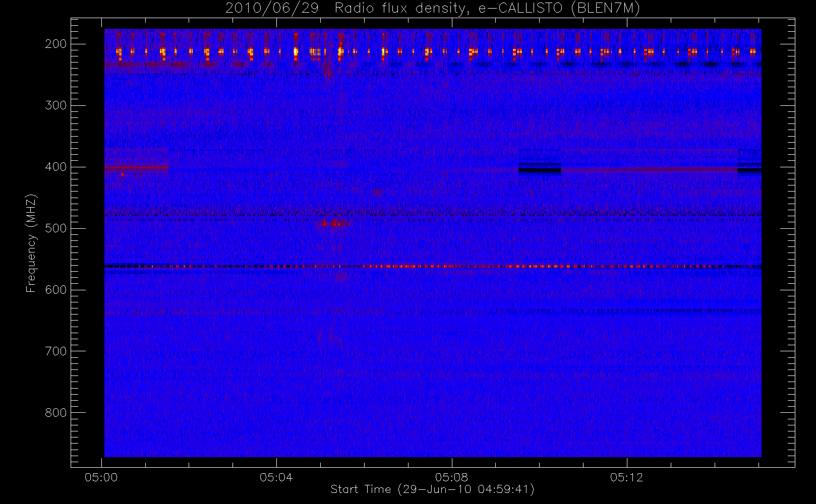This screenshot has width=816, height=504.
Task: Click the 05:12 time tick label
Action: (x=627, y=477)
